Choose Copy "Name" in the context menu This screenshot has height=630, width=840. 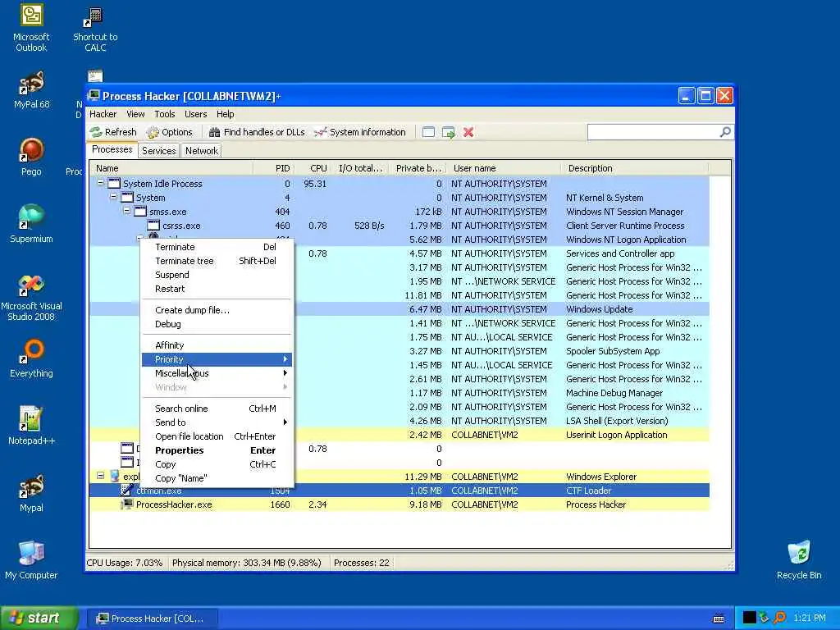point(217,478)
